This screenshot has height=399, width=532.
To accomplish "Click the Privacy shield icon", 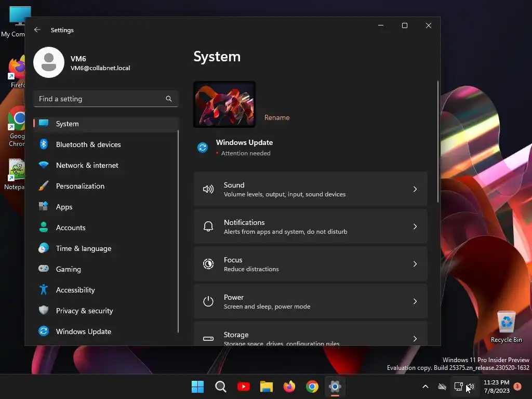I will (44, 310).
